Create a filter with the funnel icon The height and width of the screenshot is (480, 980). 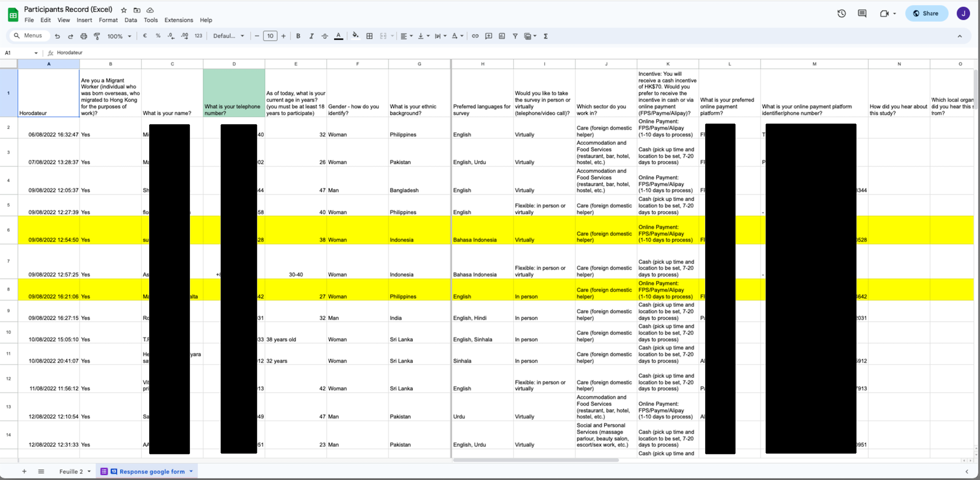pyautogui.click(x=515, y=36)
